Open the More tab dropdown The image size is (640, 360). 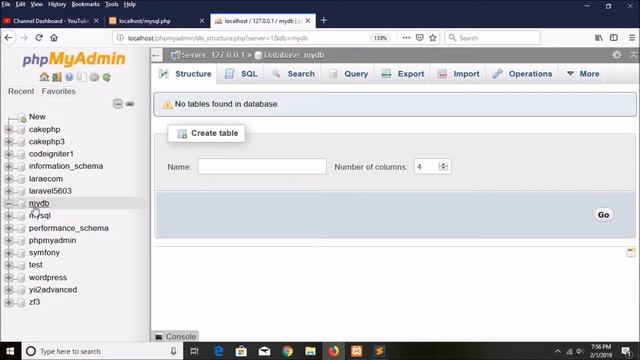[x=583, y=74]
